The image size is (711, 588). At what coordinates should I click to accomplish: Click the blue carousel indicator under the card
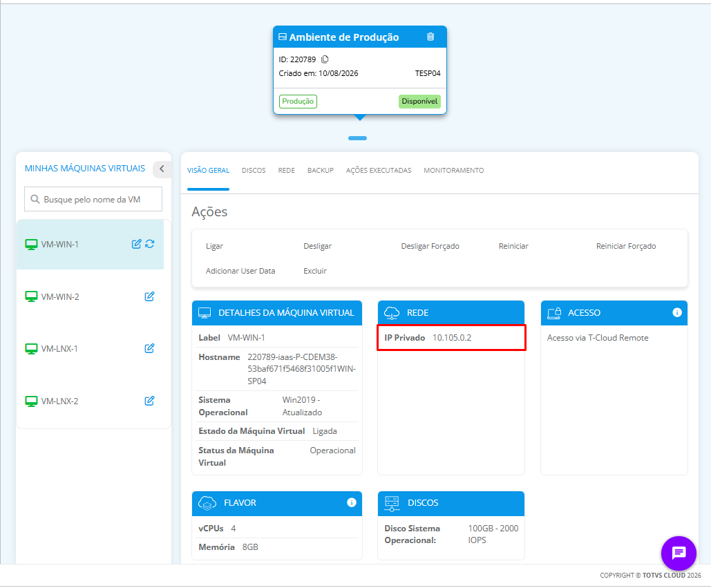point(357,138)
